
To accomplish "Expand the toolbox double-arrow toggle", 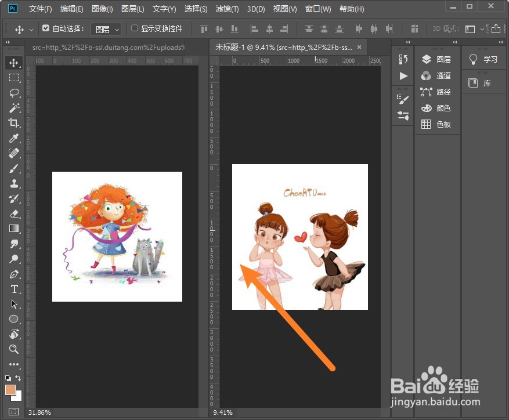I will point(8,42).
